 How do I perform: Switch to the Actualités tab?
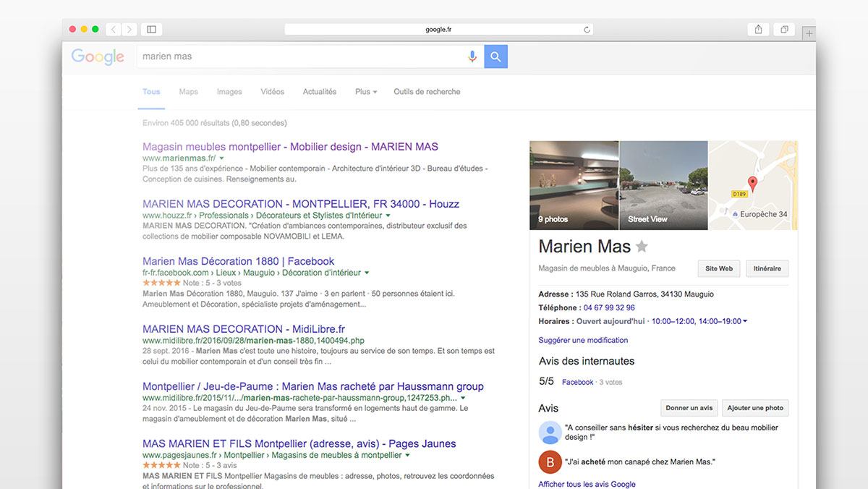(x=320, y=92)
